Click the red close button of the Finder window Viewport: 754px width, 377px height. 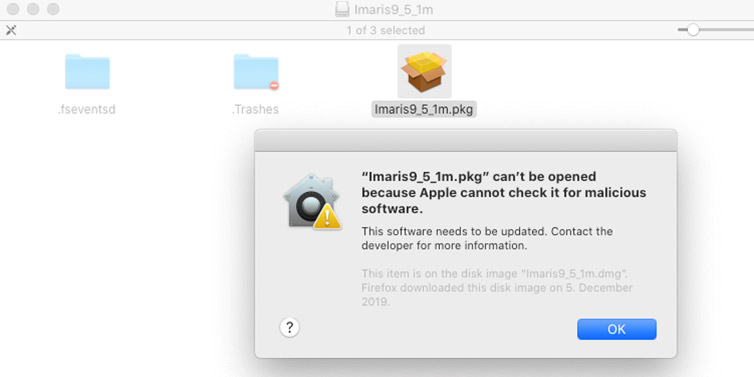point(13,9)
